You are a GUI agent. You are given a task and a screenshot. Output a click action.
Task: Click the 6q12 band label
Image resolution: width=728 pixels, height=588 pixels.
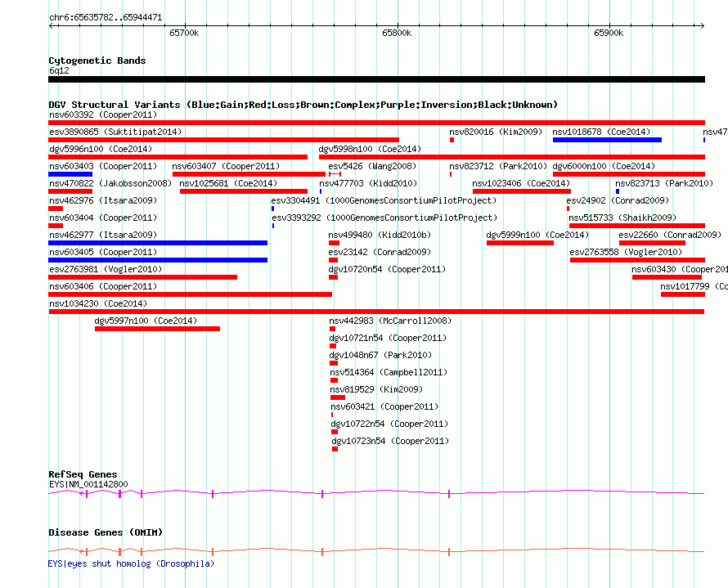pyautogui.click(x=59, y=70)
